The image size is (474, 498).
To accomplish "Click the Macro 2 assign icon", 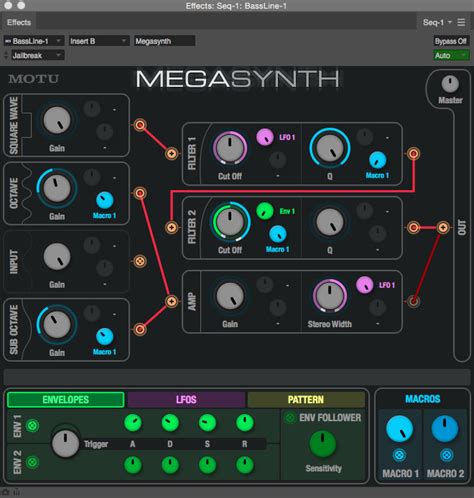I will click(x=447, y=455).
